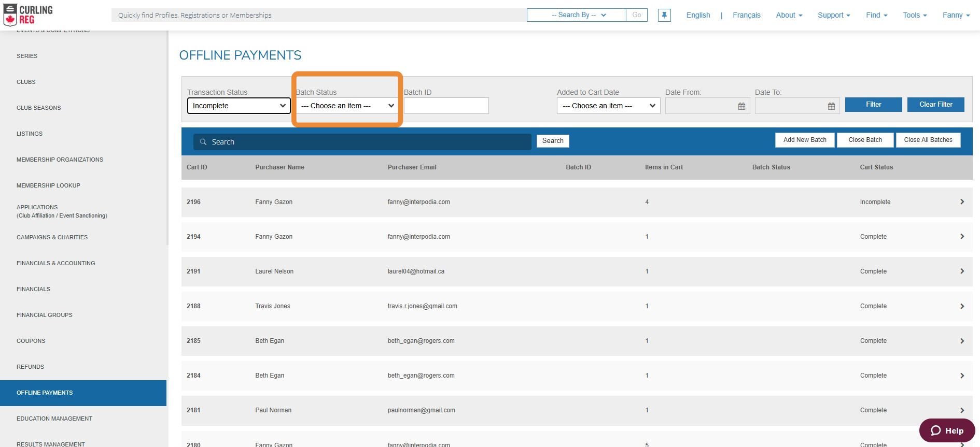This screenshot has width=980, height=447.
Task: Expand the Batch Status dropdown
Action: tap(347, 106)
